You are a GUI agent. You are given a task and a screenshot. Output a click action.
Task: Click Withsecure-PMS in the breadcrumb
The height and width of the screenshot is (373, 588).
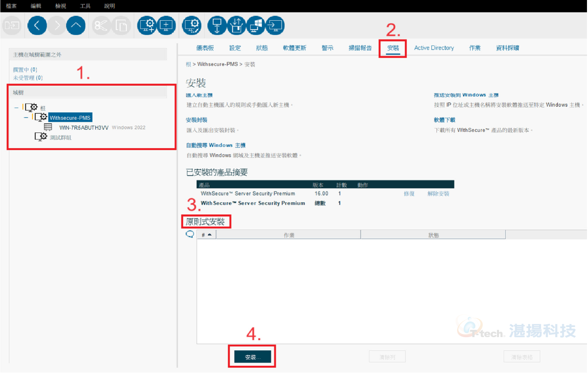coord(217,64)
